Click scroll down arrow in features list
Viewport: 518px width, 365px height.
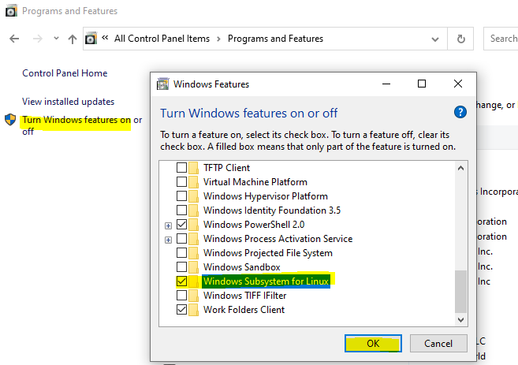pos(461,320)
